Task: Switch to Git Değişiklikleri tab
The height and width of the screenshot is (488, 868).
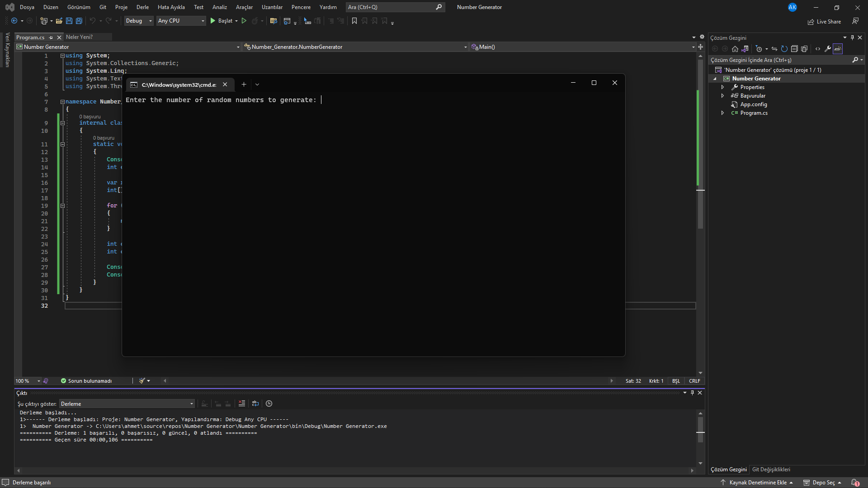Action: coord(771,469)
